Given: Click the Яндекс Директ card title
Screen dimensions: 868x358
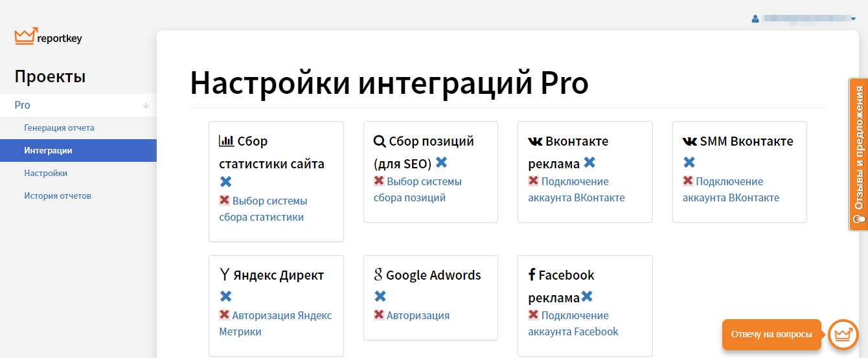Looking at the screenshot, I should (x=279, y=275).
